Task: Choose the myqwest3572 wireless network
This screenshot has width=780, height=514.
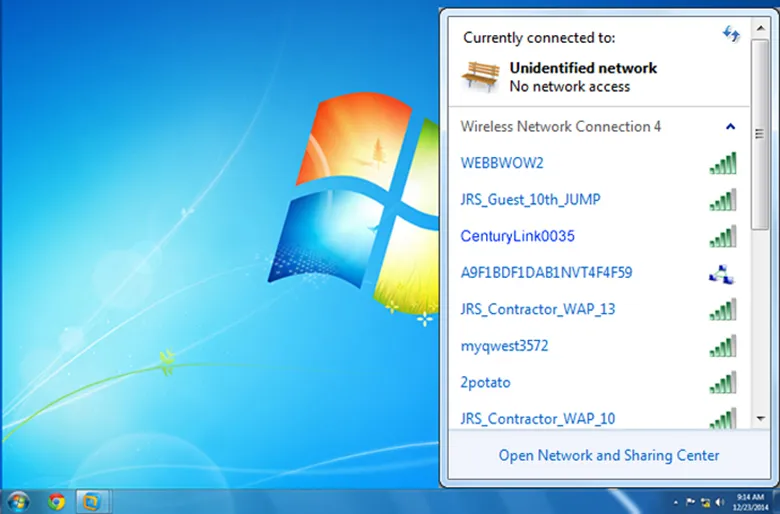Action: coord(506,346)
